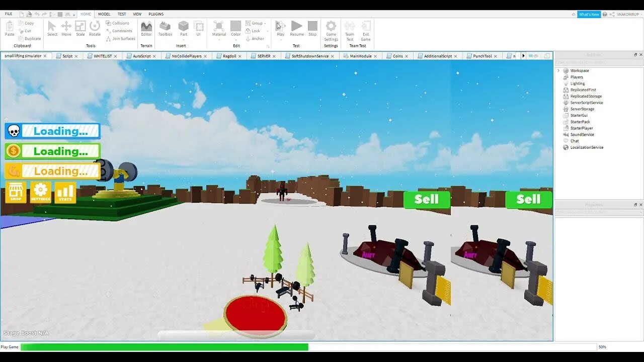Toggle Join Surfaces option
Viewport: 644px width, 362px height.
(x=121, y=39)
